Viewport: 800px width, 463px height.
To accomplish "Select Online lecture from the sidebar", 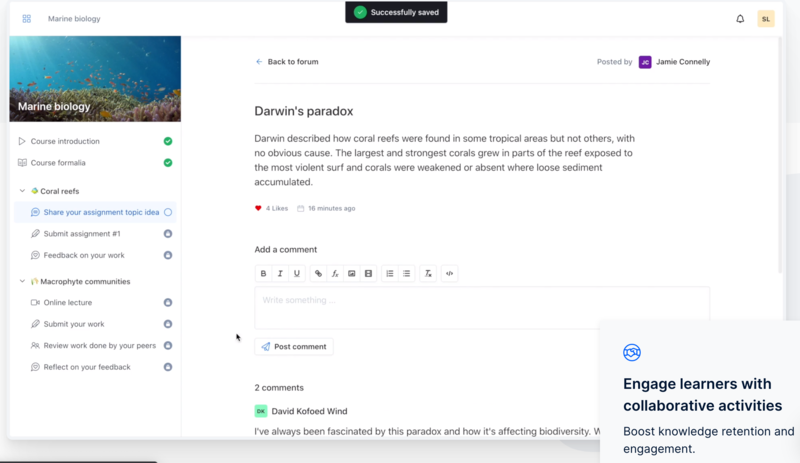I will [x=67, y=303].
